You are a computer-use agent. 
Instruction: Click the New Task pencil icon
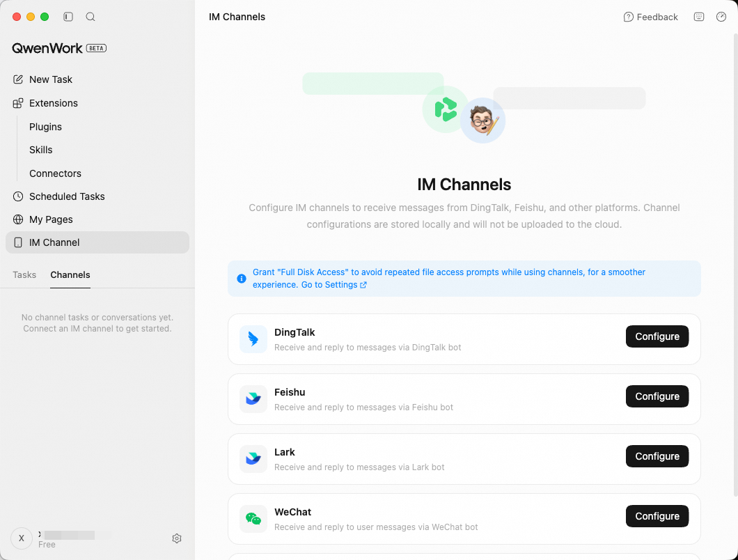18,79
